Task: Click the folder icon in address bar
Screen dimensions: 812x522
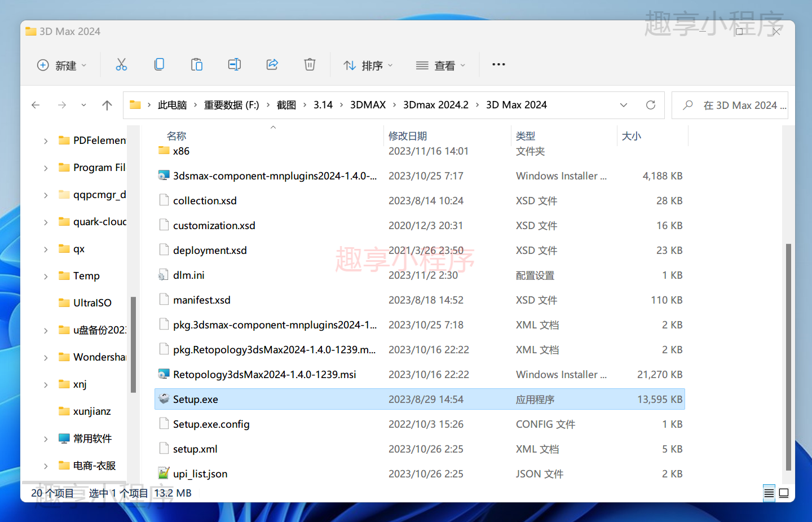Action: pos(135,105)
